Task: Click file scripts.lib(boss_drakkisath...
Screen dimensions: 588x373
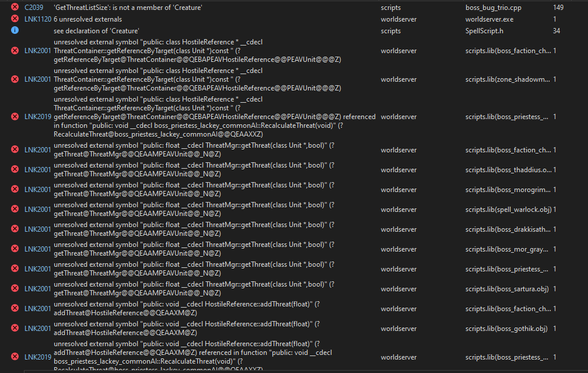Action: click(x=508, y=229)
